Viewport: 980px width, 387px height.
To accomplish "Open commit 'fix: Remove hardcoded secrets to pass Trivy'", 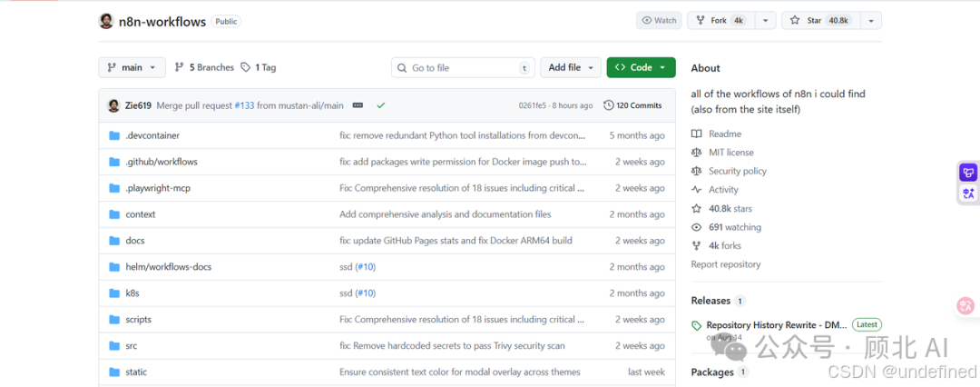I will pyautogui.click(x=452, y=346).
